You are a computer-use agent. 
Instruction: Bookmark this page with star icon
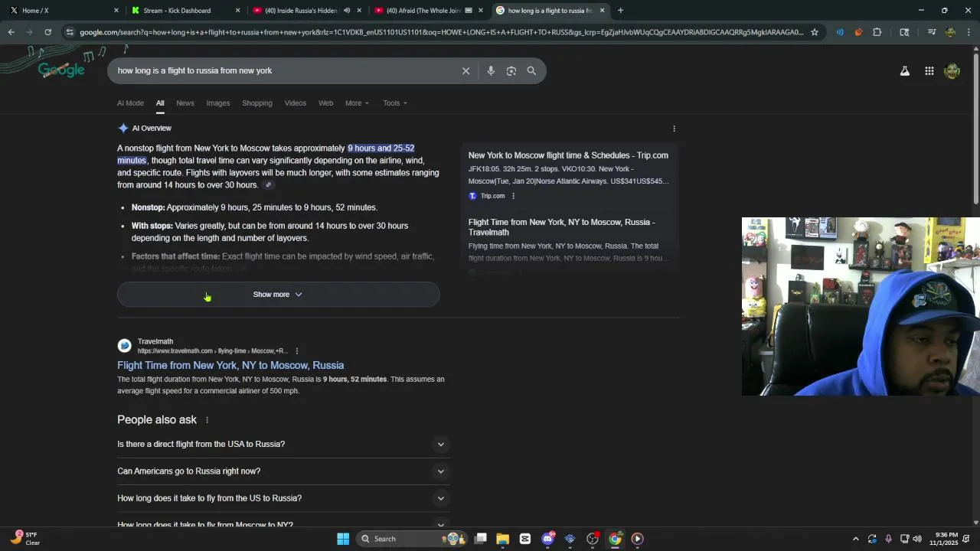tap(815, 32)
